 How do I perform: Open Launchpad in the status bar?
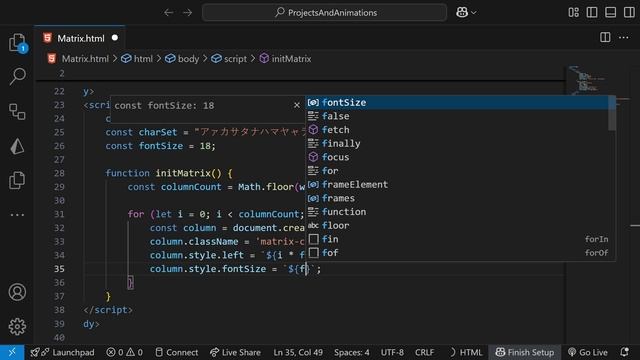[x=62, y=352]
